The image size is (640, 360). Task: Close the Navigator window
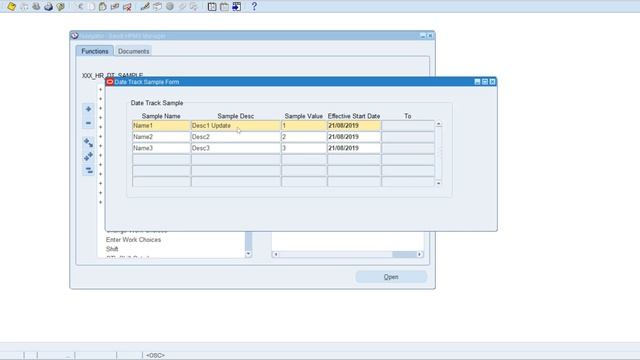[430, 36]
